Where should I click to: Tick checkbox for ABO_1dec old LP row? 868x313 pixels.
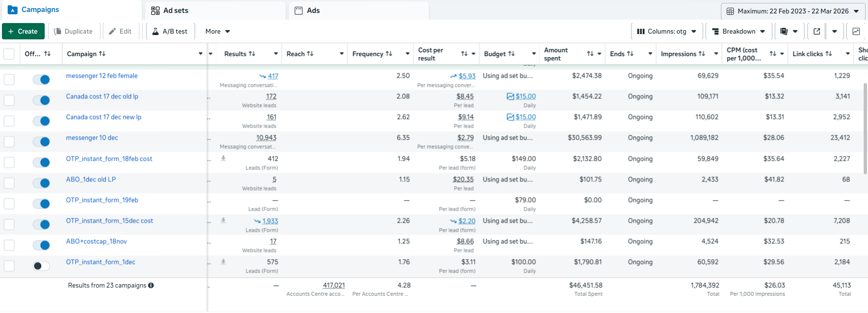(x=9, y=183)
